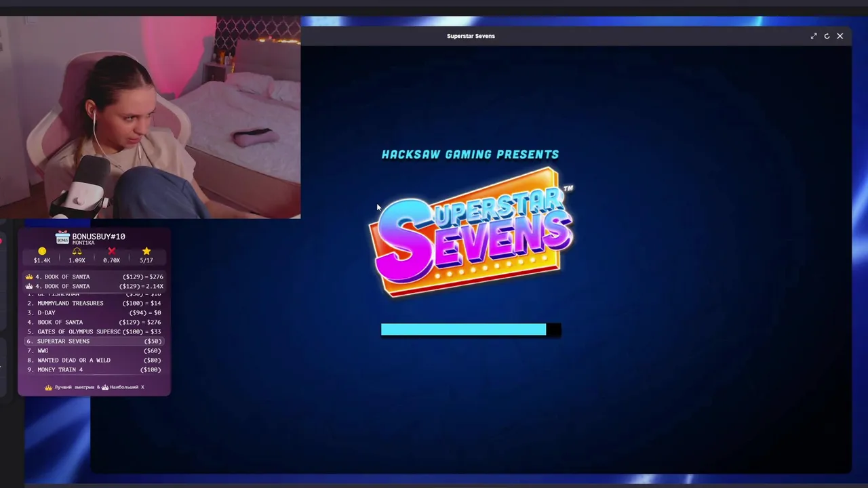This screenshot has height=488, width=868.
Task: Click the ($129) = 2.14X highest multiplier value
Action: tap(141, 286)
